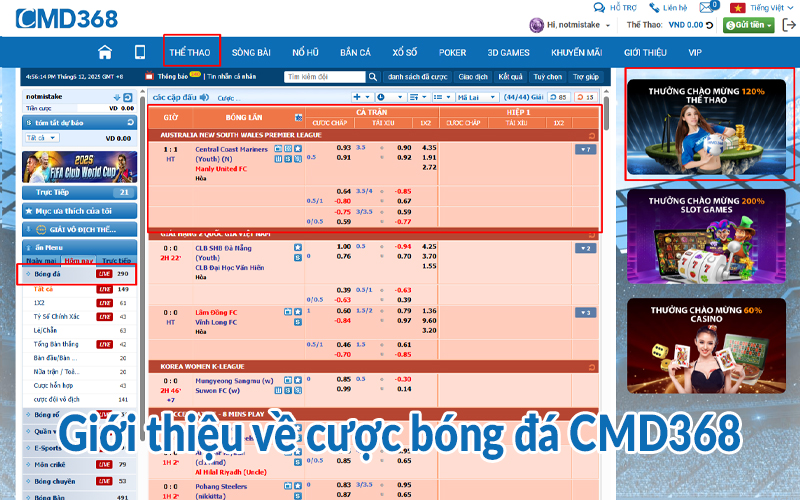Image resolution: width=800 pixels, height=500 pixels.
Task: Click the user avatar icon
Action: [536, 25]
